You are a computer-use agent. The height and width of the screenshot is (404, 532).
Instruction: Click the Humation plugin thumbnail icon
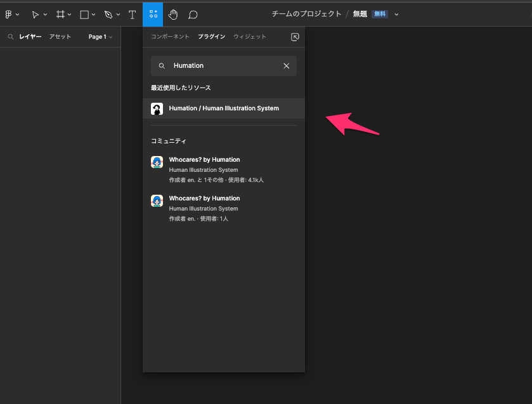[157, 108]
